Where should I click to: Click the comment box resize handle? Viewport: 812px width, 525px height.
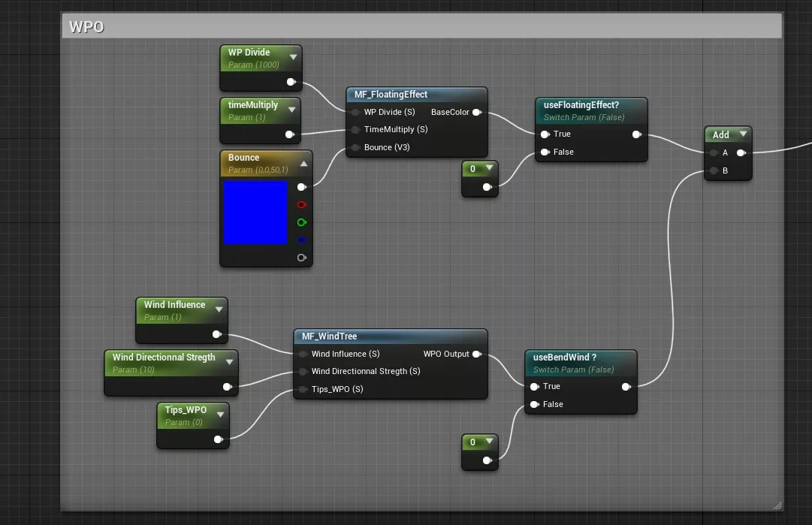(x=777, y=505)
